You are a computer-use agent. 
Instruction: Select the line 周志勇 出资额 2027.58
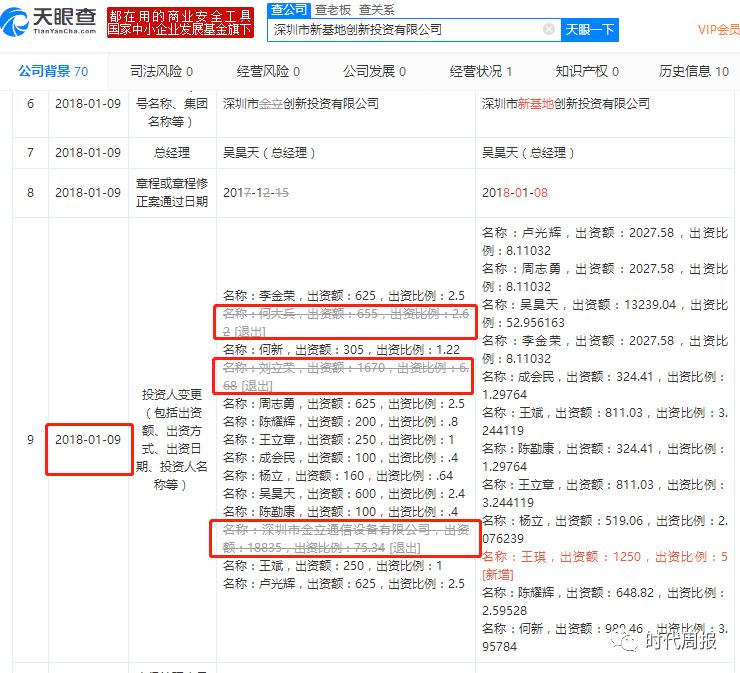point(605,278)
